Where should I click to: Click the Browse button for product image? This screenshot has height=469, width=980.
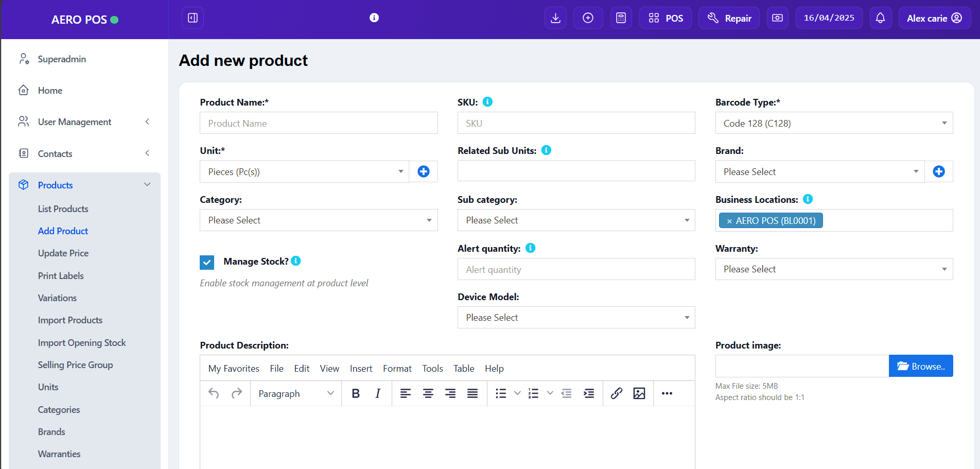[920, 366]
